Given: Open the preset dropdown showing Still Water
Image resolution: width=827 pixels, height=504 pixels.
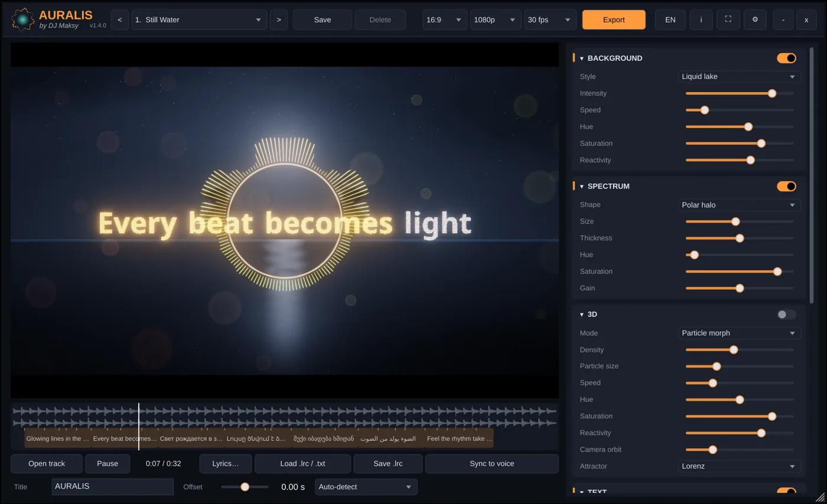Looking at the screenshot, I should 199,19.
